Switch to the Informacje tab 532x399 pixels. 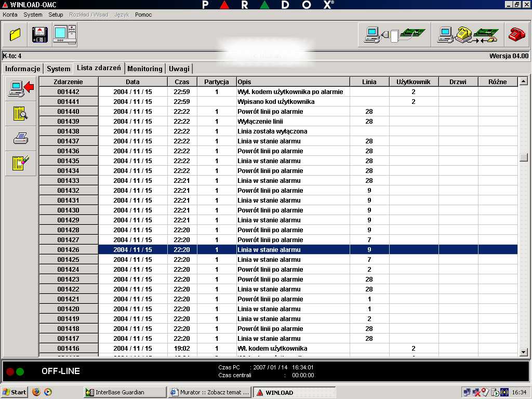point(22,69)
